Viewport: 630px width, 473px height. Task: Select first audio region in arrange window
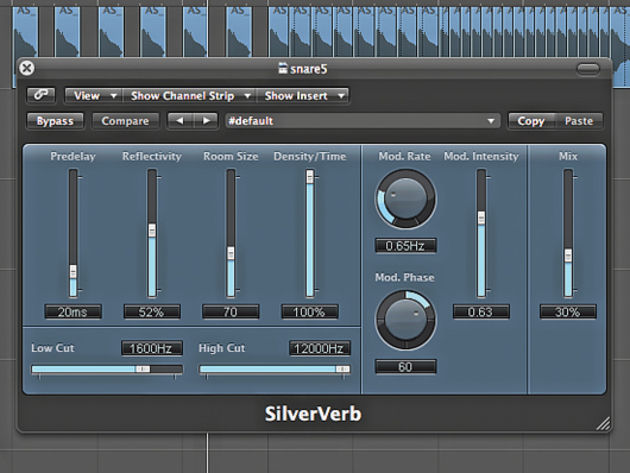coord(26,31)
